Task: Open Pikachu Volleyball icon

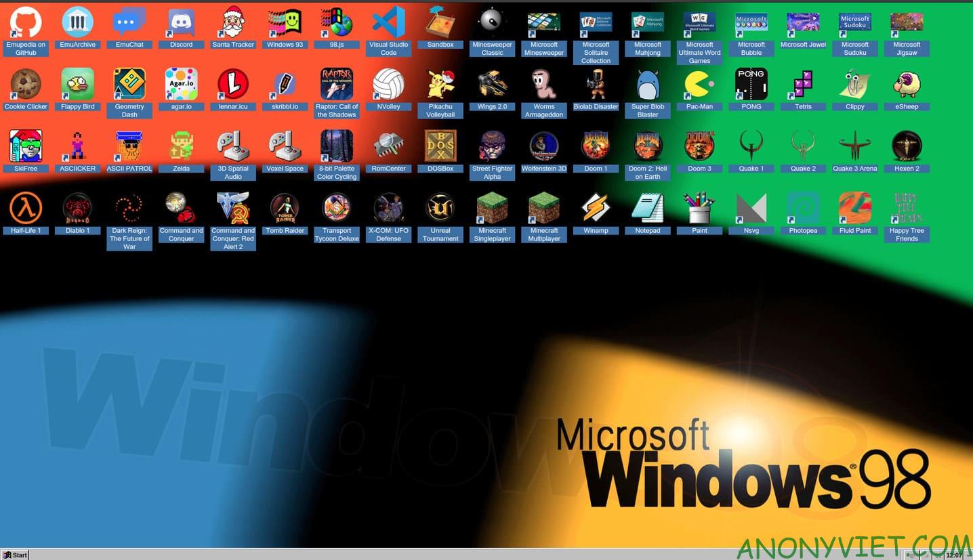Action: (x=440, y=84)
